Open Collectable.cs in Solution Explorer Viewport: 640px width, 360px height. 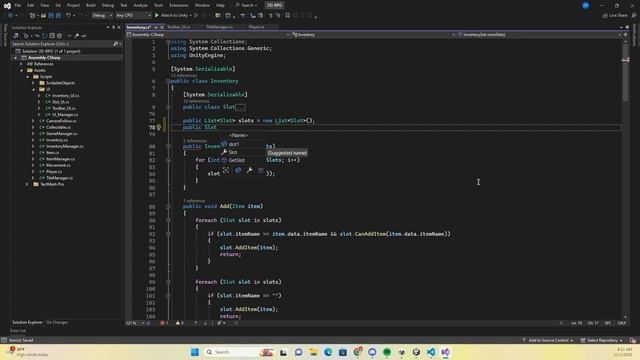pos(58,127)
